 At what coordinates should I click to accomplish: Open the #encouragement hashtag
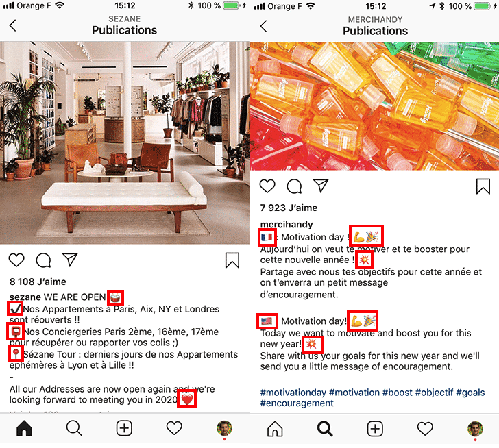tap(297, 403)
